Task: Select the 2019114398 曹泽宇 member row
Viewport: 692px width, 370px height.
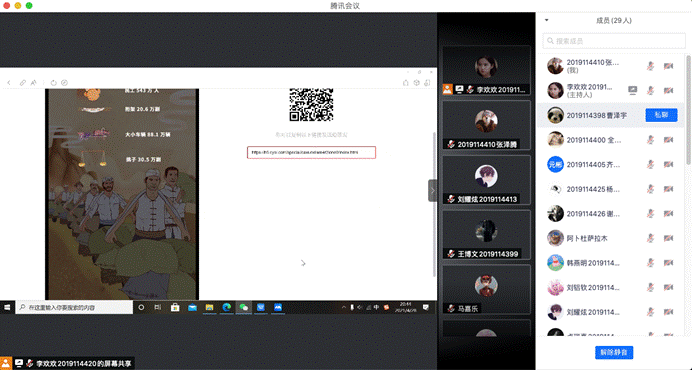Action: click(x=610, y=115)
